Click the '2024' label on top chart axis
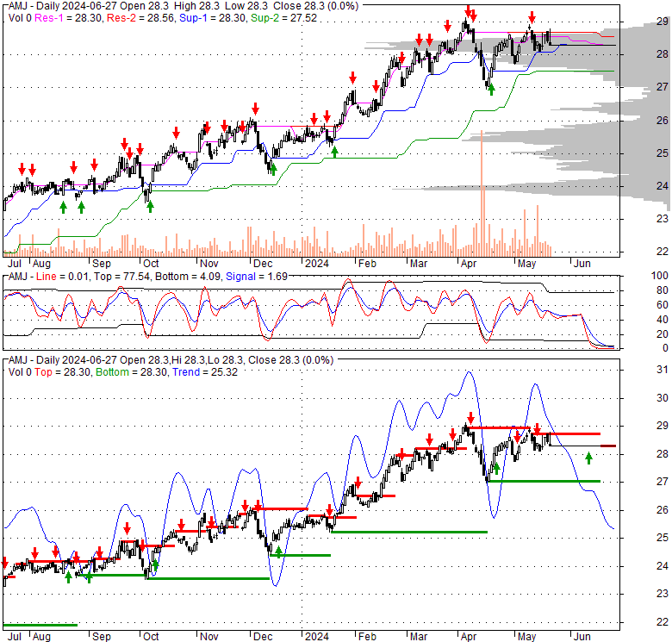This screenshot has width=672, height=642. 317,264
